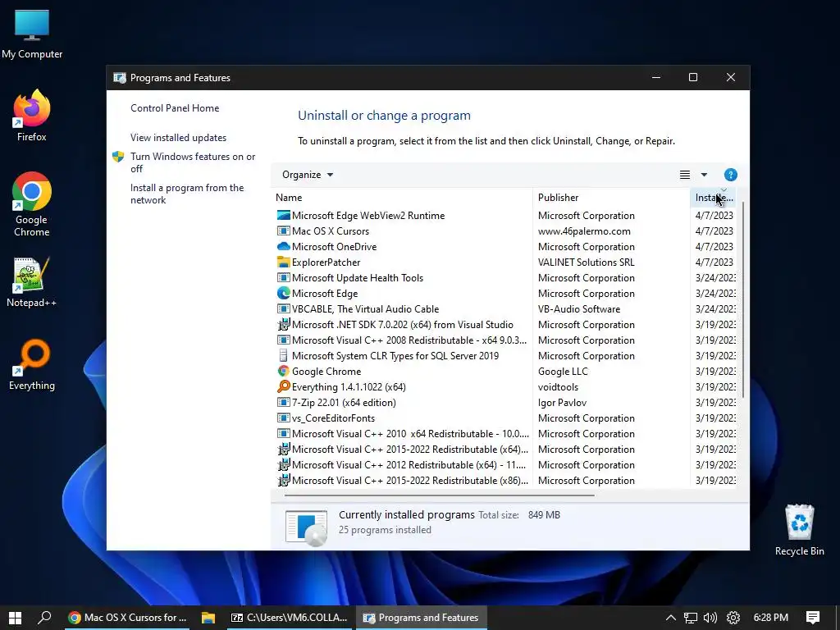Click the Microsoft OneDrive cloud icon
This screenshot has width=840, height=630.
coord(283,246)
